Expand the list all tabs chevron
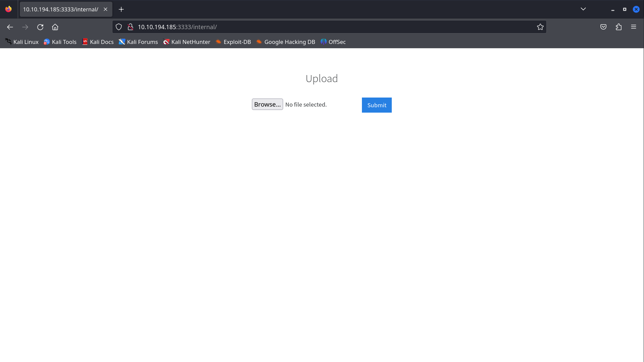The image size is (644, 362). 583,9
